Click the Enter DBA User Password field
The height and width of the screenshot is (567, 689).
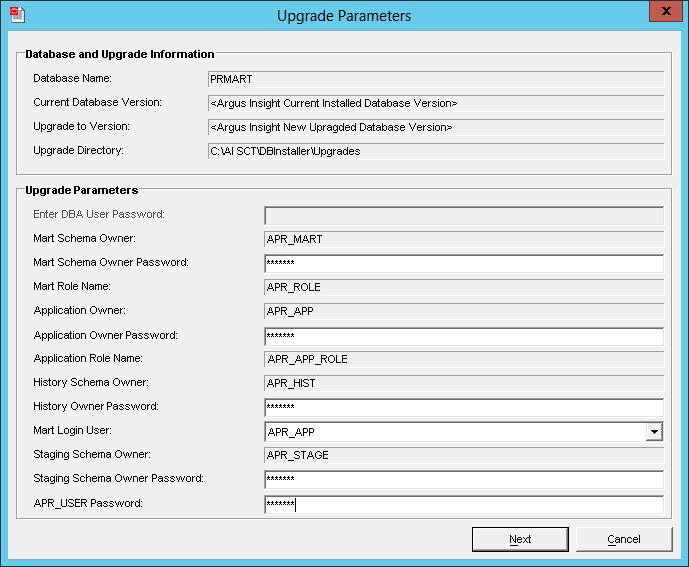point(464,215)
